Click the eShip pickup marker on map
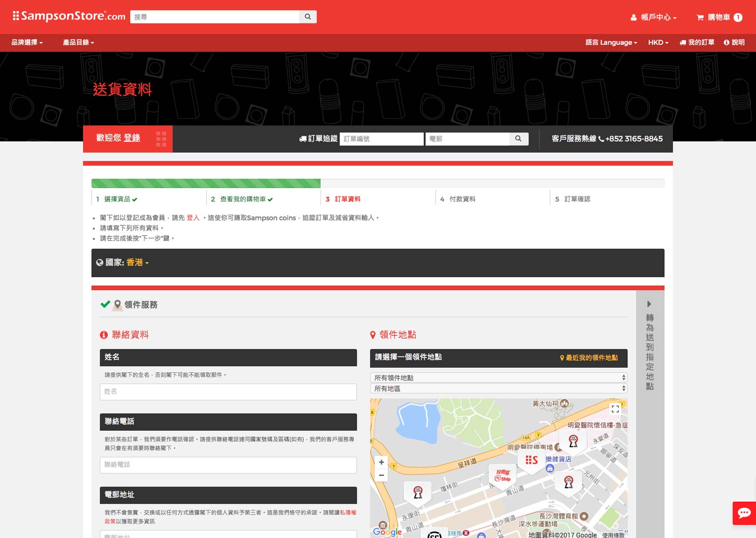756x538 pixels. pos(503,476)
